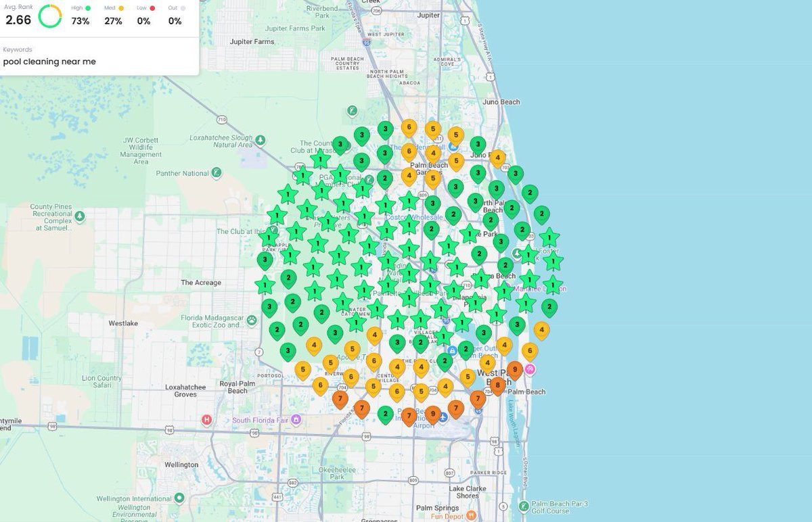Click the 0% value under Low

point(143,21)
